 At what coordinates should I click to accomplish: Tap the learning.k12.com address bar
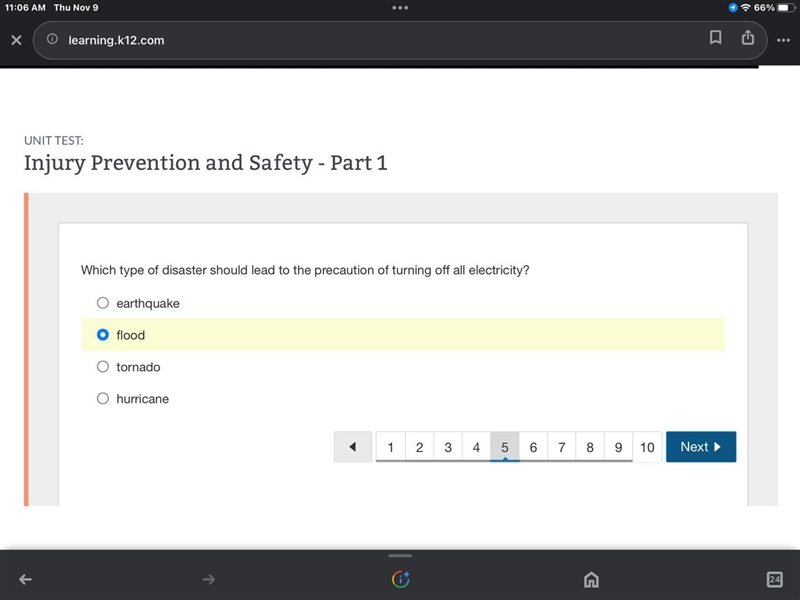tap(400, 40)
